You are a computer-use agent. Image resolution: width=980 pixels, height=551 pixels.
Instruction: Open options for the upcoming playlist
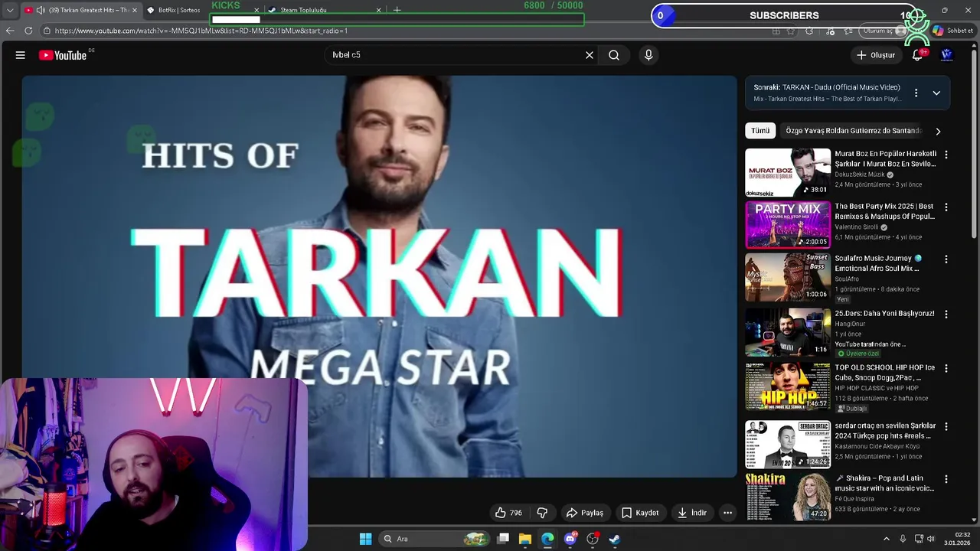click(x=916, y=93)
